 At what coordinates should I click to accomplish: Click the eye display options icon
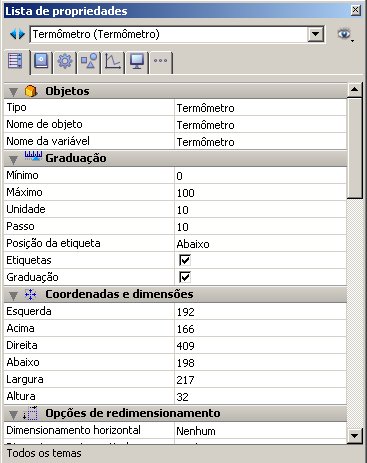(x=344, y=34)
